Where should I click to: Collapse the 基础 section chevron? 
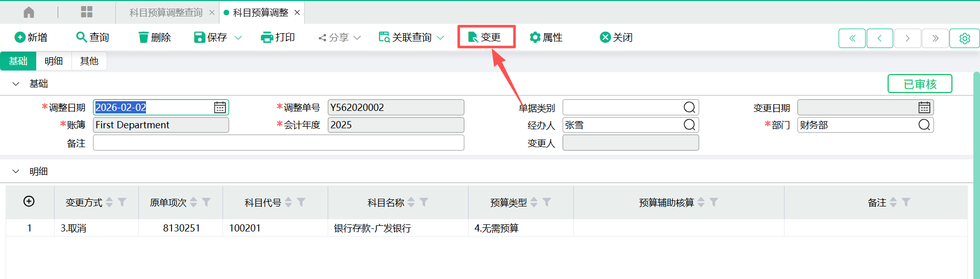click(16, 84)
